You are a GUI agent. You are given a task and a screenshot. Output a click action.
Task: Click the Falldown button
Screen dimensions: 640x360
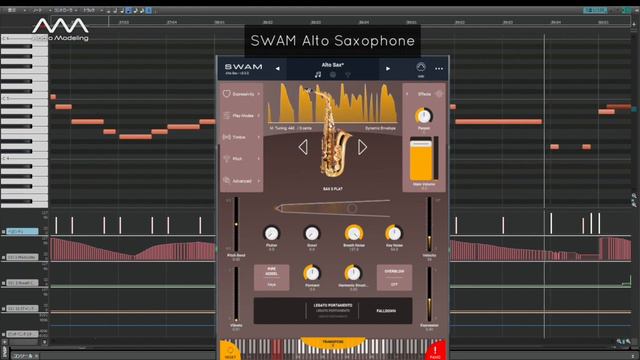(x=386, y=311)
